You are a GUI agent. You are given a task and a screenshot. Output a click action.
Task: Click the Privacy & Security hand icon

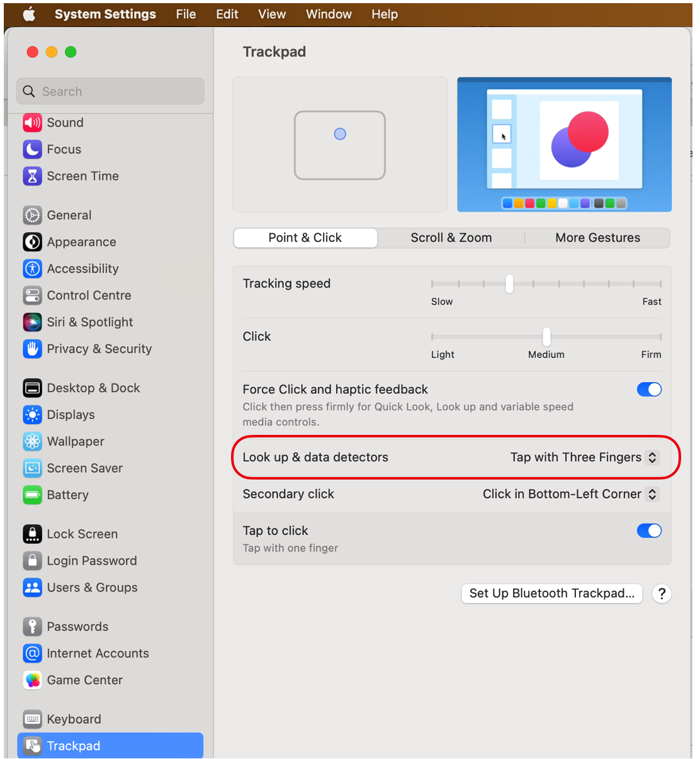click(32, 349)
